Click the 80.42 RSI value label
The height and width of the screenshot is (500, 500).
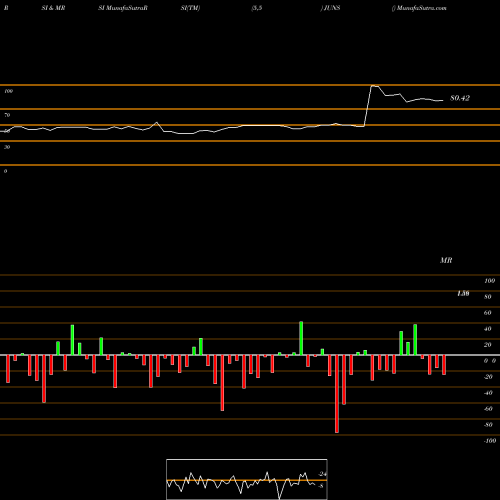click(460, 98)
